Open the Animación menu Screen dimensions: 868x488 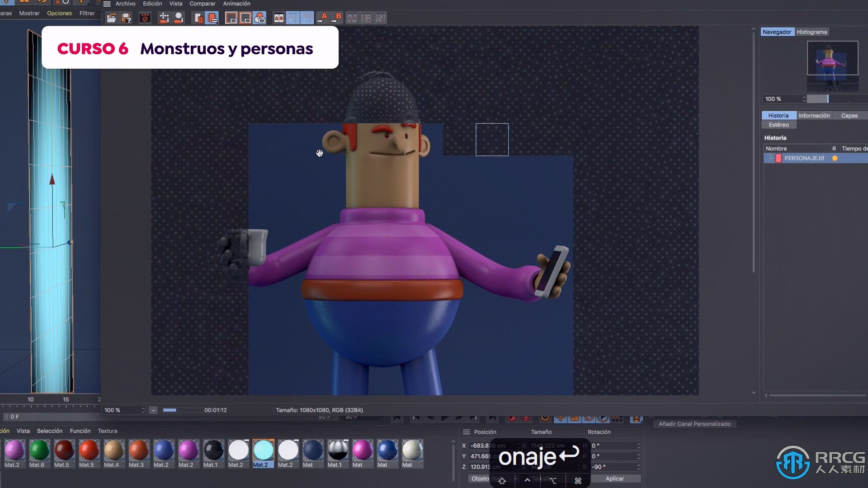click(x=236, y=4)
